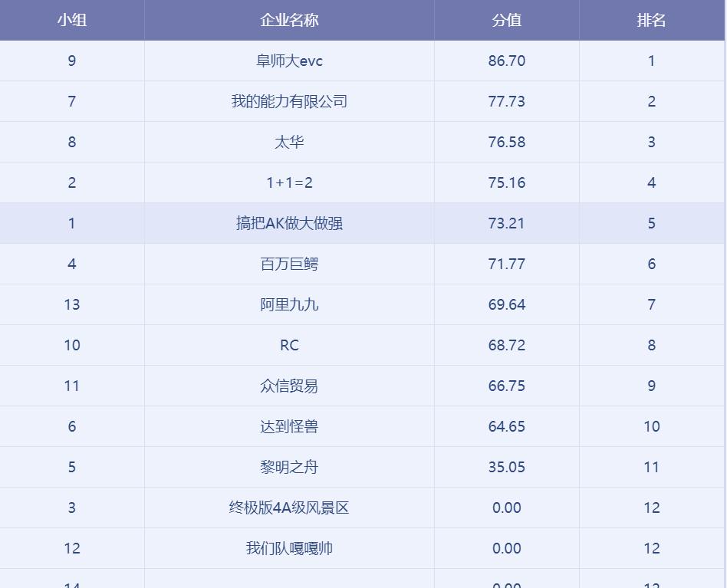Select the 73.21 score value
Viewport: 727px width, 588px height.
tap(506, 223)
